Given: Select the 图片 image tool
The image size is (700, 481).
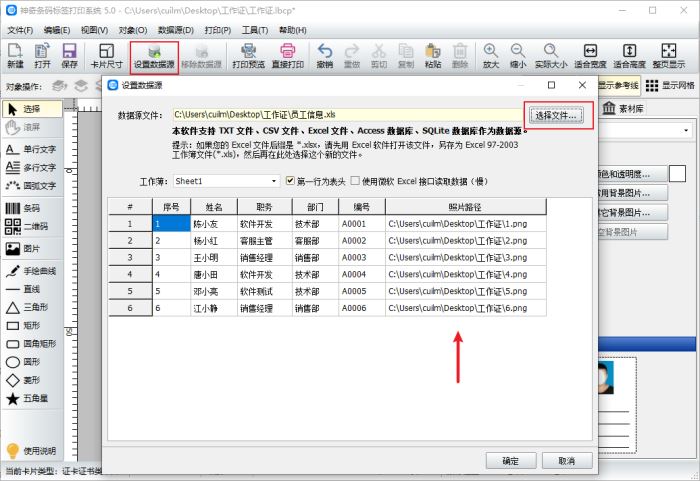Looking at the screenshot, I should pyautogui.click(x=31, y=249).
